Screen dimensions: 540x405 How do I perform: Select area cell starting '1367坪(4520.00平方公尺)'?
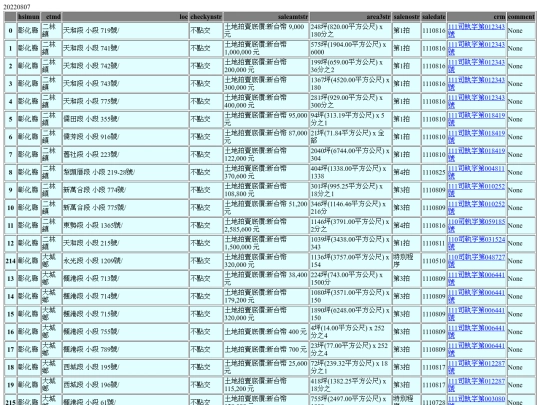[350, 84]
